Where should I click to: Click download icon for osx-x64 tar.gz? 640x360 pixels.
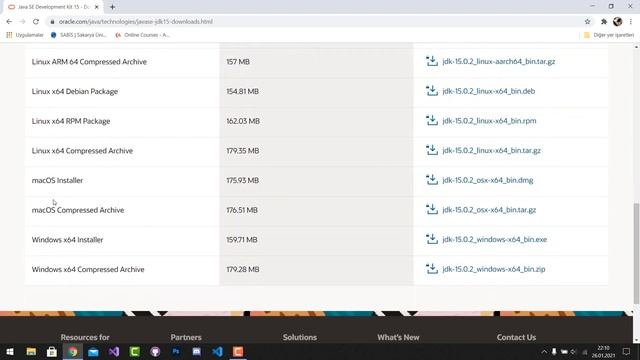[431, 210]
